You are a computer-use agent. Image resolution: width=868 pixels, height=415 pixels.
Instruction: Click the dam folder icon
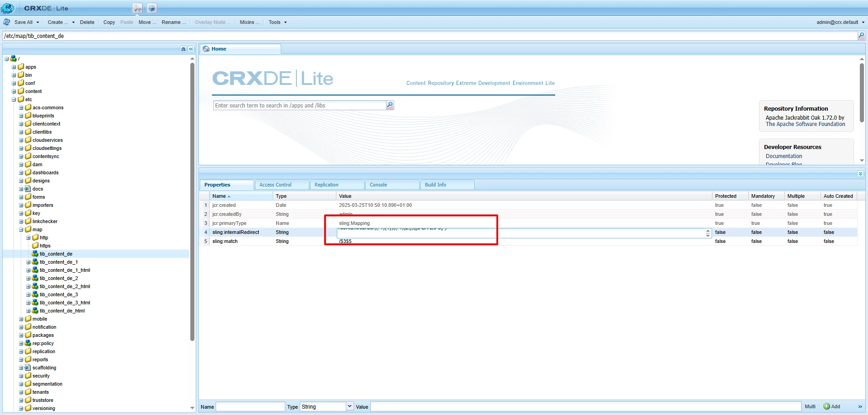point(28,164)
